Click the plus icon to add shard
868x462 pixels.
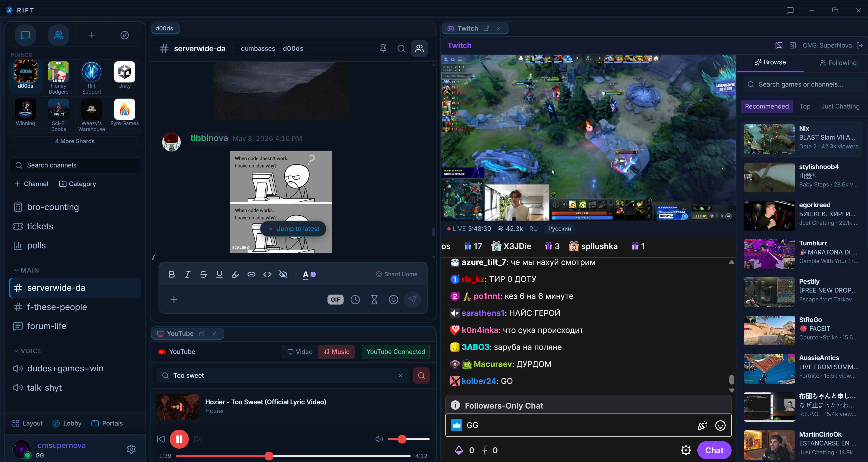pos(92,35)
